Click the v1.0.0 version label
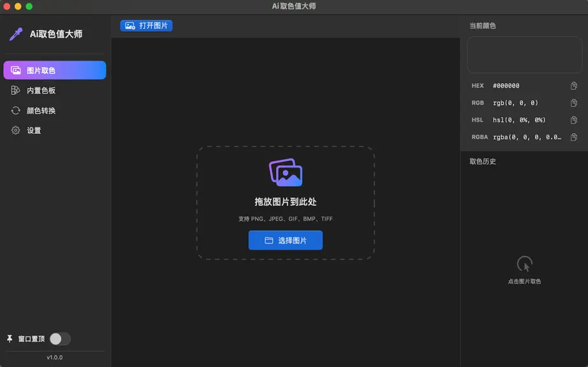Screen dimensions: 588x367 [55, 357]
